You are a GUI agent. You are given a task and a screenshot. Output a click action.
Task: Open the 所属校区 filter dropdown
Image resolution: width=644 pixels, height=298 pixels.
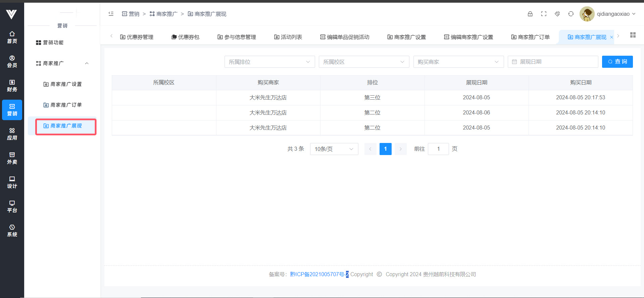pos(364,62)
